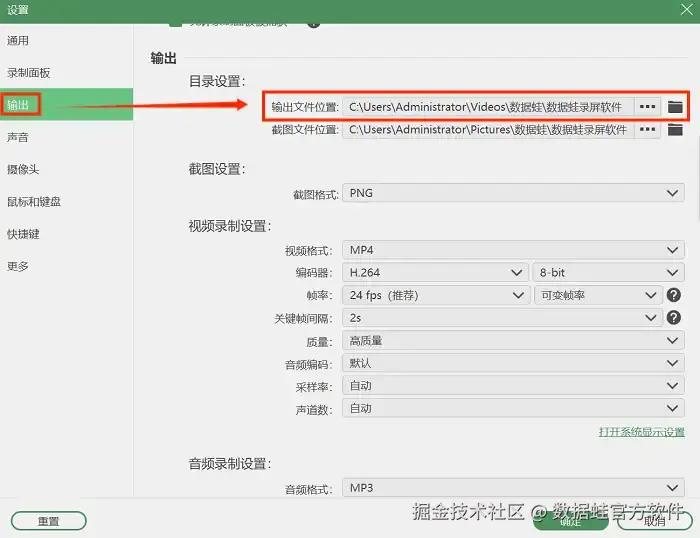Switch to the 通用 settings tab
Image resolution: width=700 pixels, height=538 pixels.
click(x=67, y=41)
